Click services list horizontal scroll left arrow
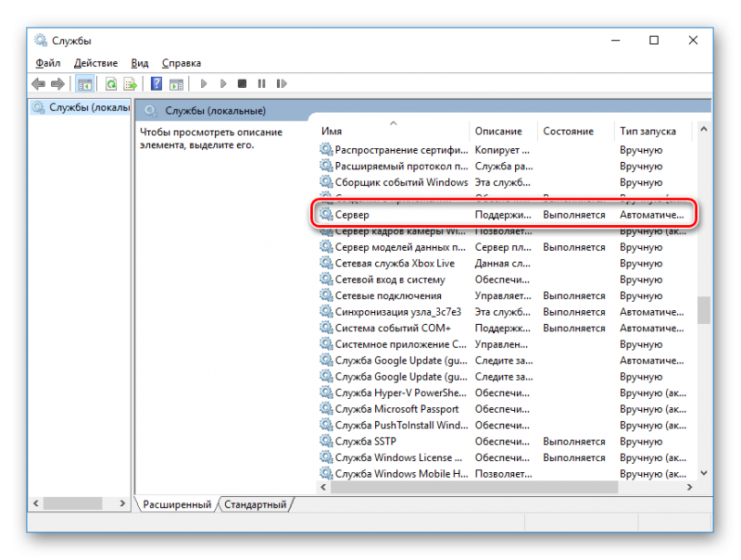 [x=323, y=487]
